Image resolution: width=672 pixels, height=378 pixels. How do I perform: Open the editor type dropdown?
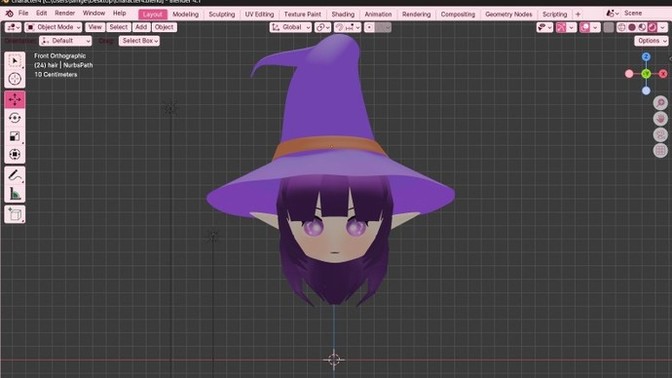(x=13, y=27)
